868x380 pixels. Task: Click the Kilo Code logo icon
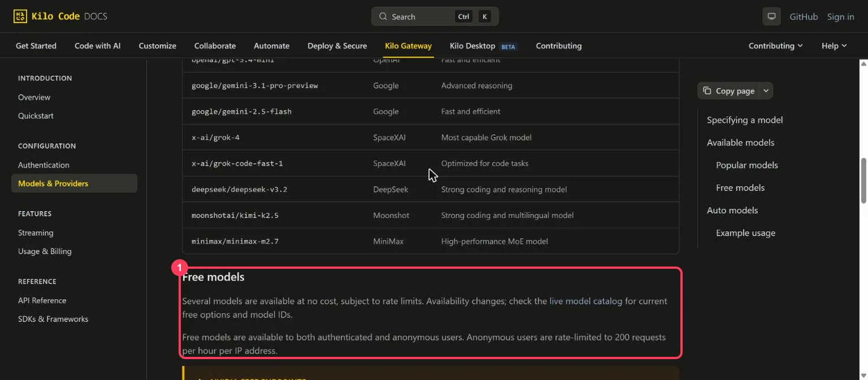tap(20, 16)
